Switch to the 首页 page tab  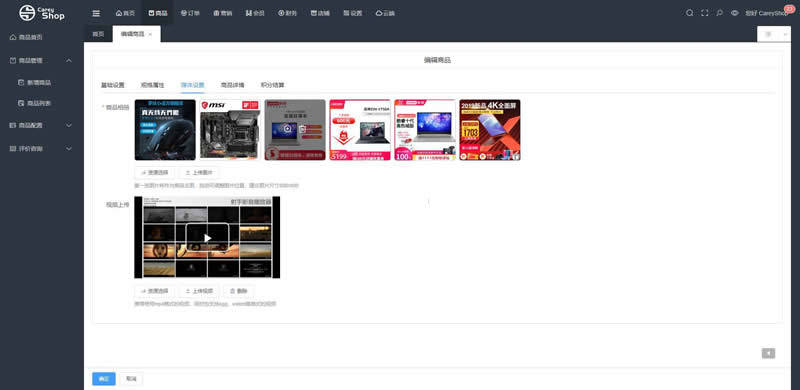click(x=98, y=34)
